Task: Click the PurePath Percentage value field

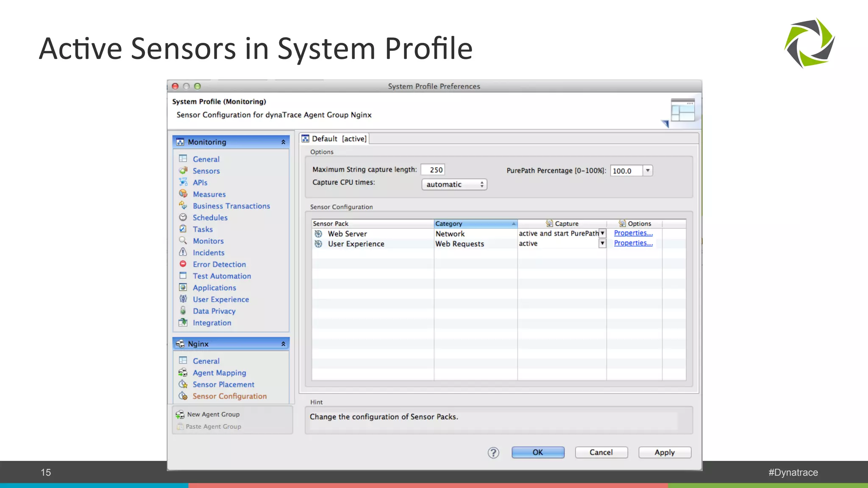Action: click(626, 171)
